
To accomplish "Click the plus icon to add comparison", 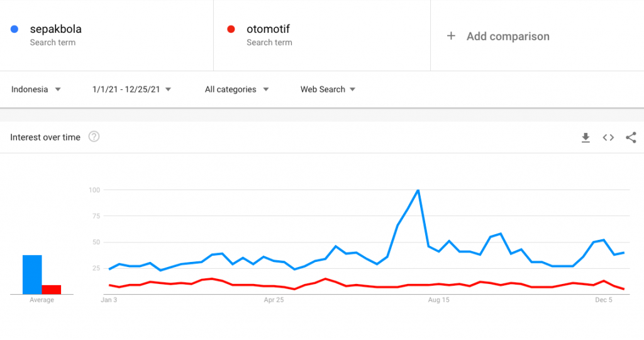I will 450,37.
